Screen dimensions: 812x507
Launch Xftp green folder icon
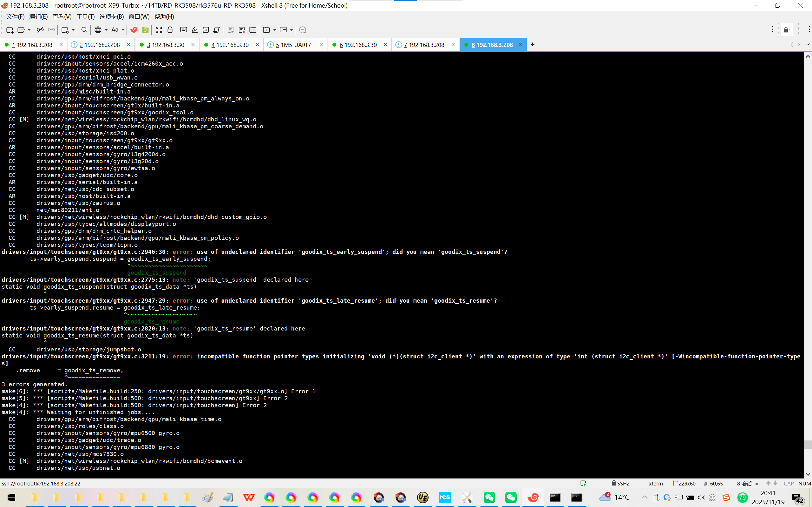(145, 30)
